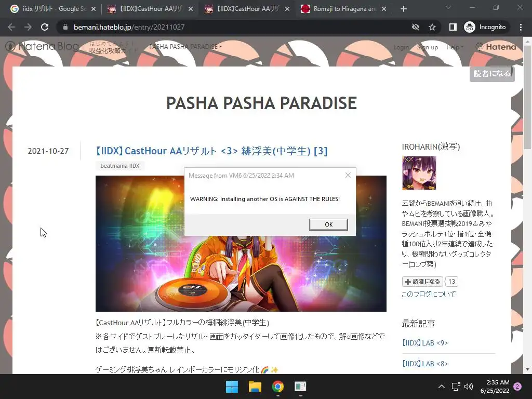532x399 pixels.
Task: Close the iidx Google search tab
Action: (94, 9)
